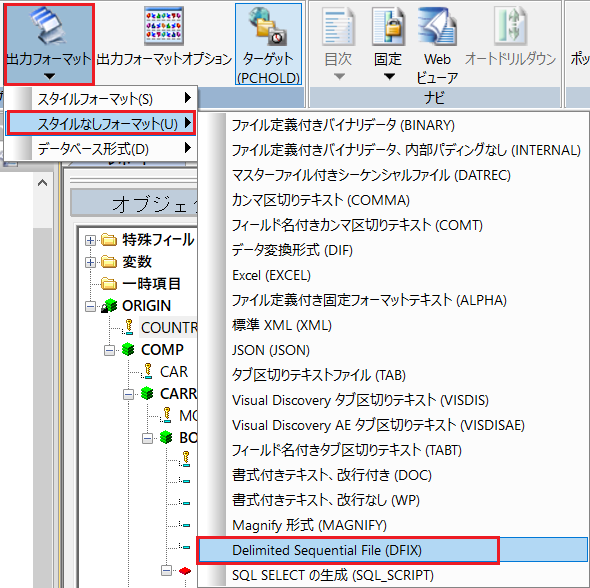
Task: Select the ORIGIN segment icon in tree
Action: (109, 305)
